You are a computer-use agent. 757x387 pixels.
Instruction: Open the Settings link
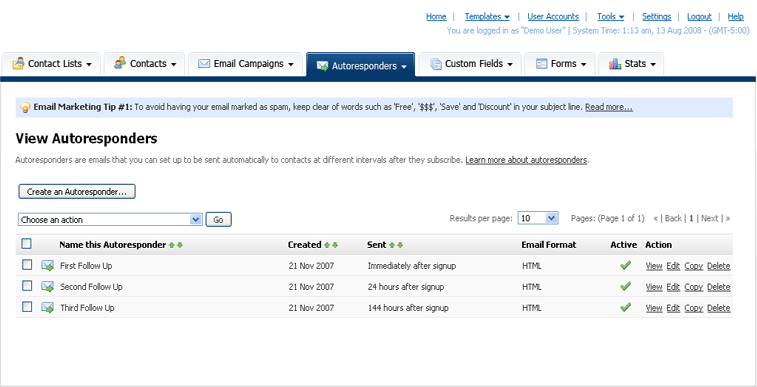tap(657, 17)
